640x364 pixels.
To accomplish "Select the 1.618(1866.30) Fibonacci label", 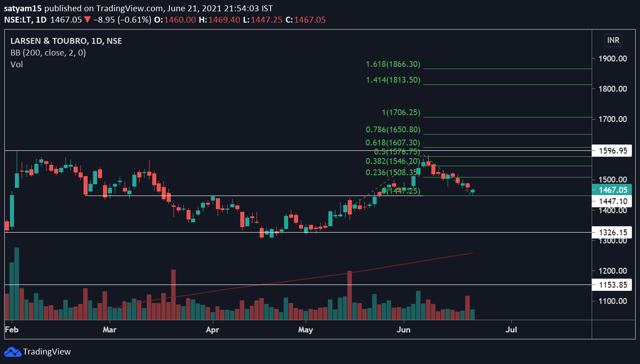I will (393, 65).
